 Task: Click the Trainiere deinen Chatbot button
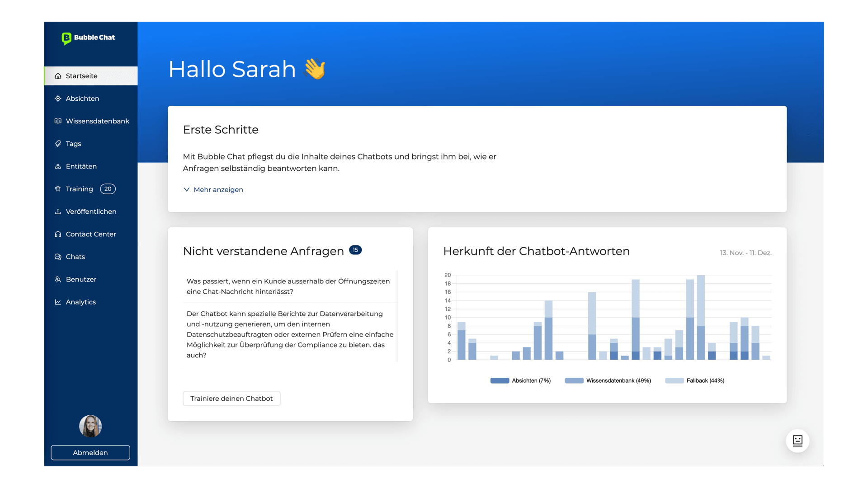coord(231,399)
